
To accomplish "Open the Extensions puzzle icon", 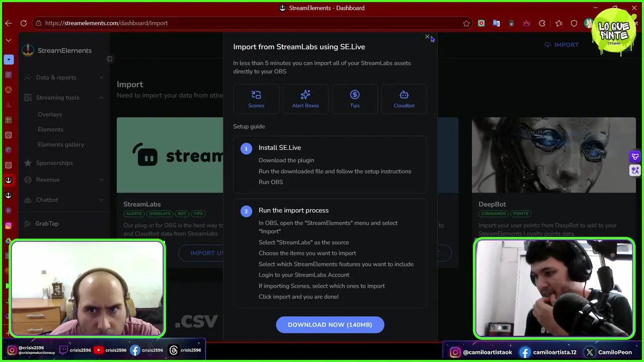I will point(542,23).
